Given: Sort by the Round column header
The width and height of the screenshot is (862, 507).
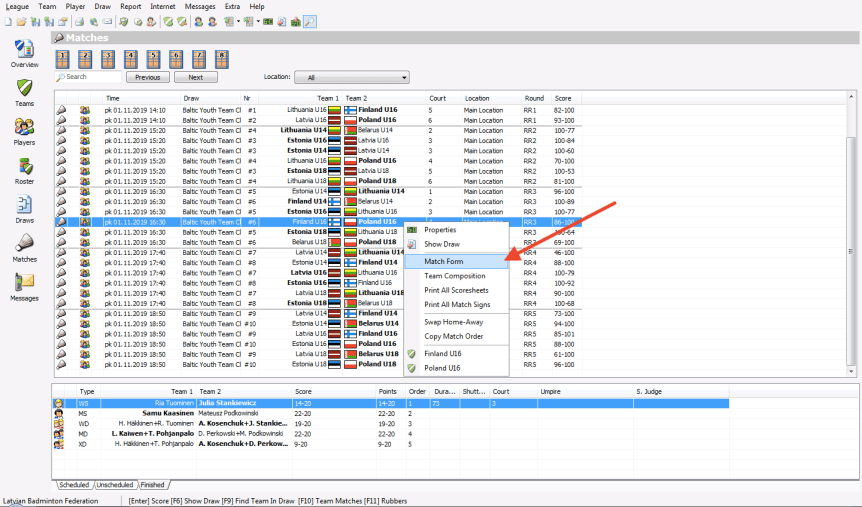Looking at the screenshot, I should click(x=537, y=98).
